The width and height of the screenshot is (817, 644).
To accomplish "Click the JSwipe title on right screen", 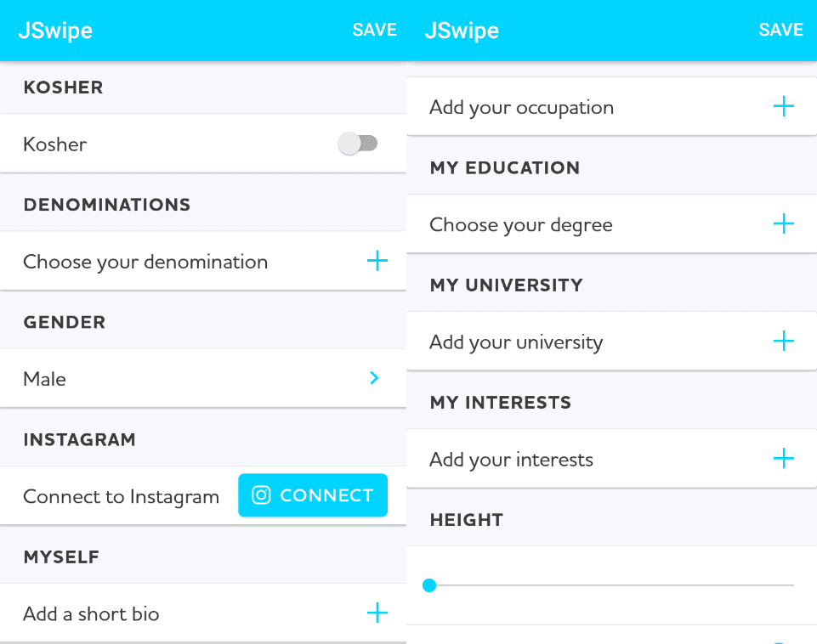I will (x=462, y=31).
